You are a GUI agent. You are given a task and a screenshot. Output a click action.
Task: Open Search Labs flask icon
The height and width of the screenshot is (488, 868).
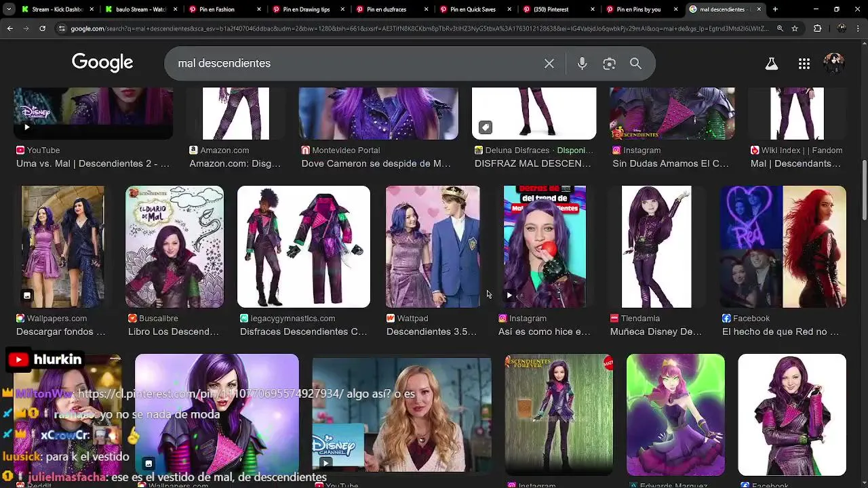click(772, 64)
